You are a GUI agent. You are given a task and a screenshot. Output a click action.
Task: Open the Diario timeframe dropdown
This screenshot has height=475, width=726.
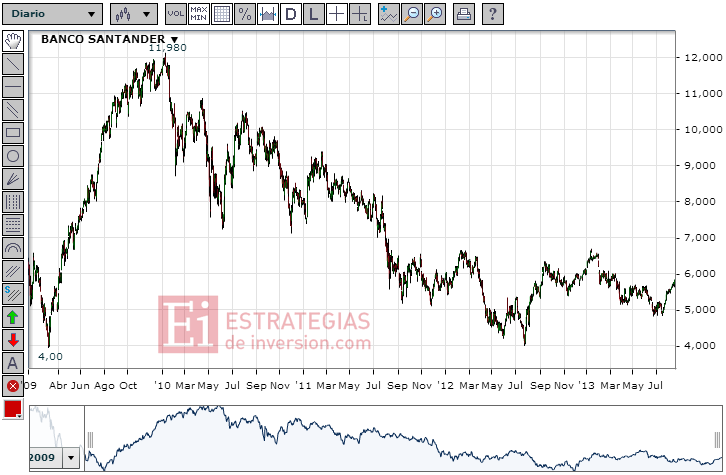(x=52, y=14)
